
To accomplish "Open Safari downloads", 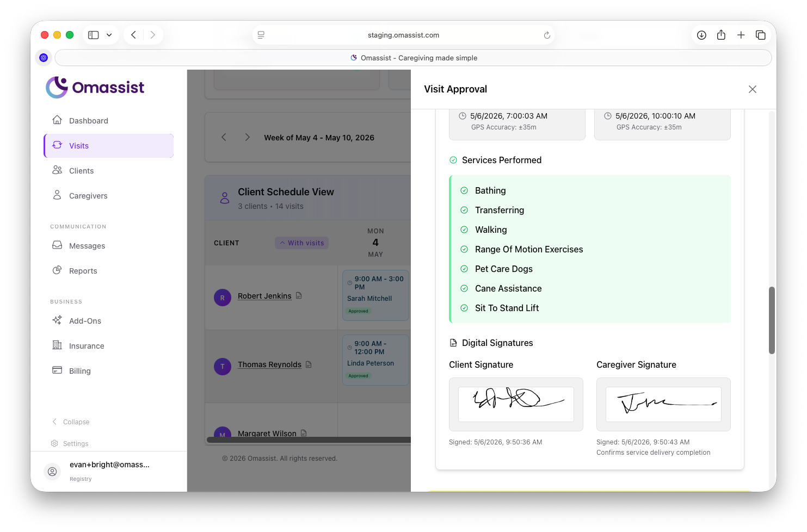I will point(702,35).
